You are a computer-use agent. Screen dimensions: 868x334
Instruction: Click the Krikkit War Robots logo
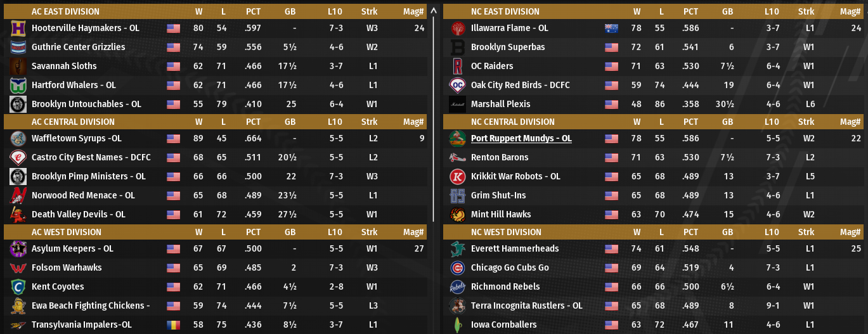point(457,177)
